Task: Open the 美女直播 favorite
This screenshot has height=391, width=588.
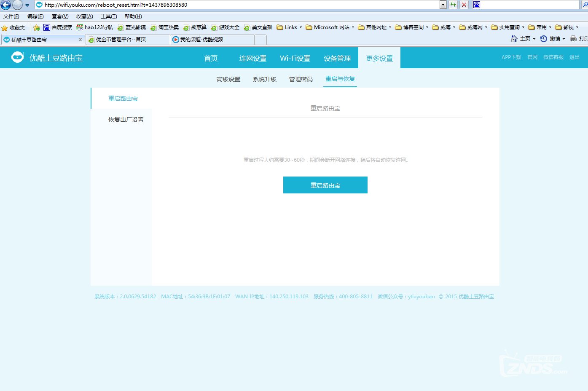Action: 258,27
